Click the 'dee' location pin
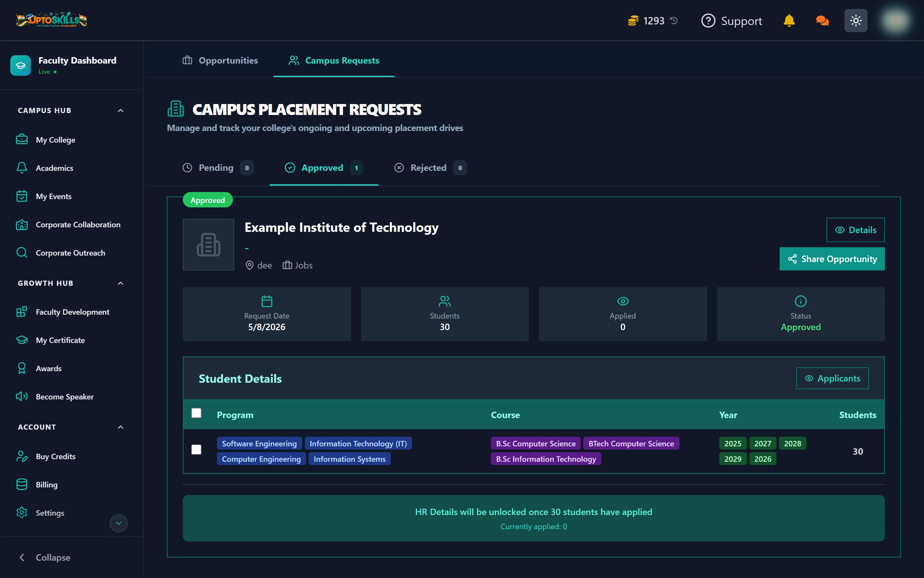 click(x=249, y=265)
